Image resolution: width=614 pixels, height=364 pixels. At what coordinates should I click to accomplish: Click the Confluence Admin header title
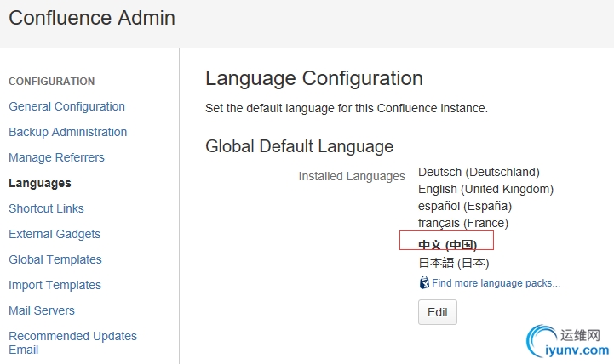coord(92,18)
